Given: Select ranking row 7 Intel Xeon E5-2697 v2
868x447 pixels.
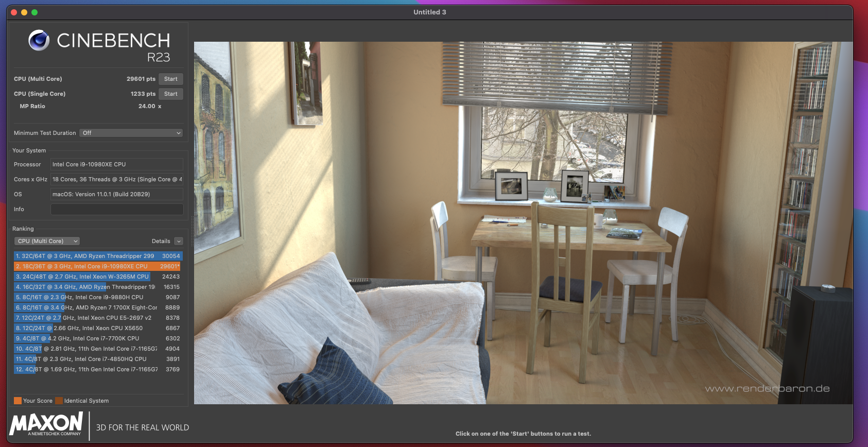Looking at the screenshot, I should pos(98,318).
